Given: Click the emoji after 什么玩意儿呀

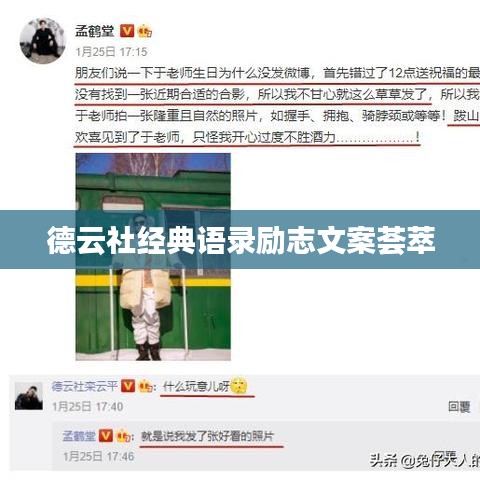Looking at the screenshot, I should click(x=239, y=386).
